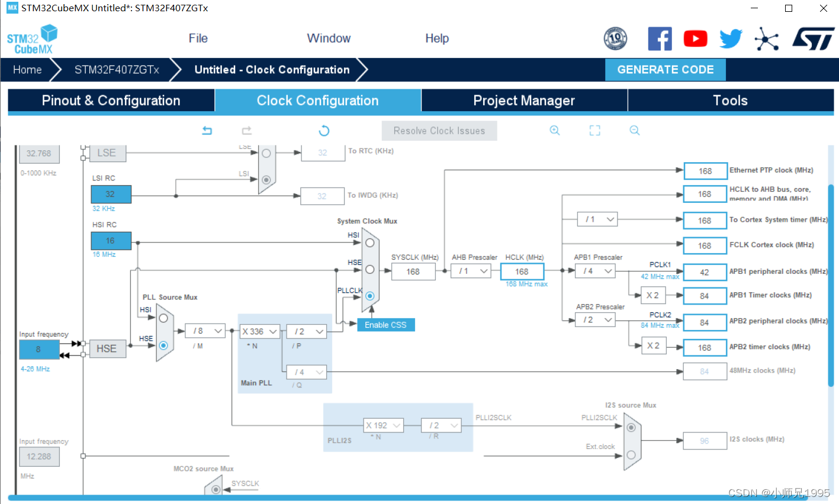Click the GENERATE CODE button

point(666,70)
